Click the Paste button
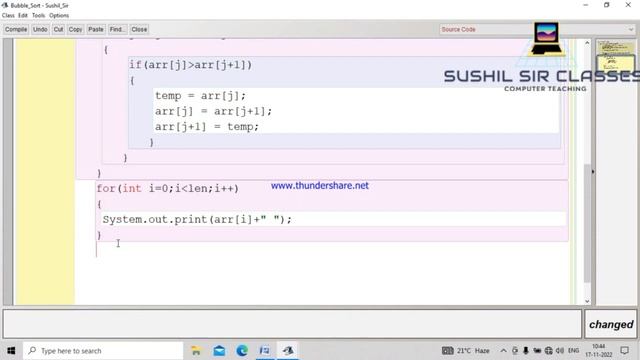The image size is (640, 360). tap(96, 29)
